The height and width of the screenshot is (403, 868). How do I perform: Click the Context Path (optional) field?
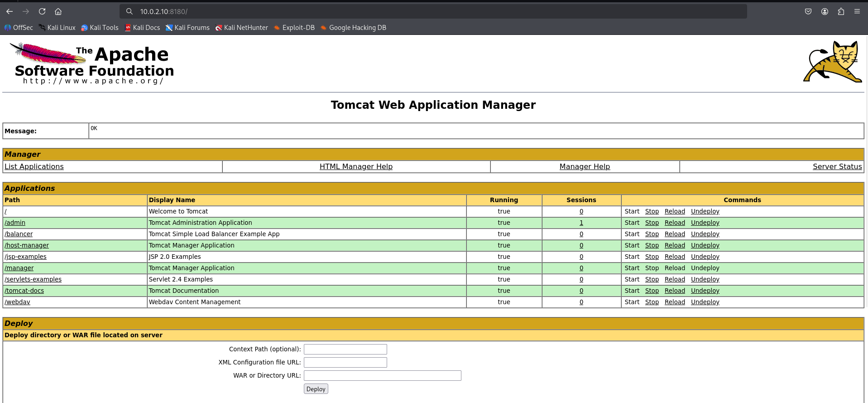tap(345, 349)
